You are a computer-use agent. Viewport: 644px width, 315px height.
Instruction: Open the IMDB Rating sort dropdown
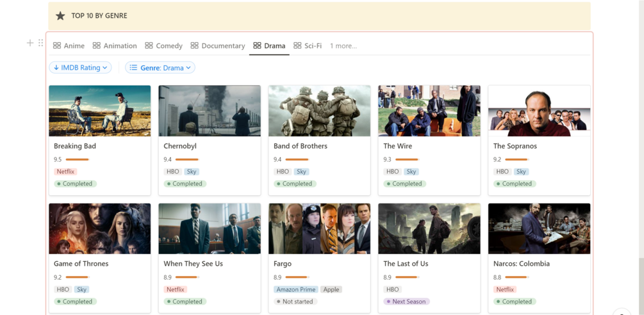[x=81, y=68]
